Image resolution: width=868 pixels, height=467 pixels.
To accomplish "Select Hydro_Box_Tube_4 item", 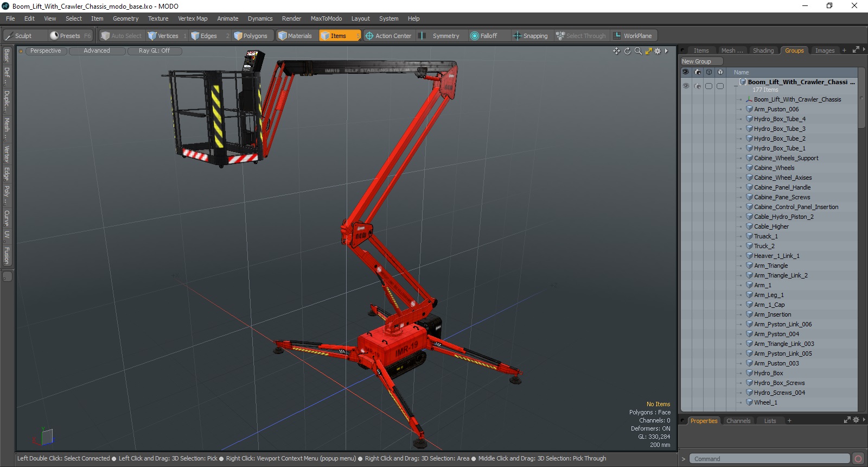I will (780, 119).
